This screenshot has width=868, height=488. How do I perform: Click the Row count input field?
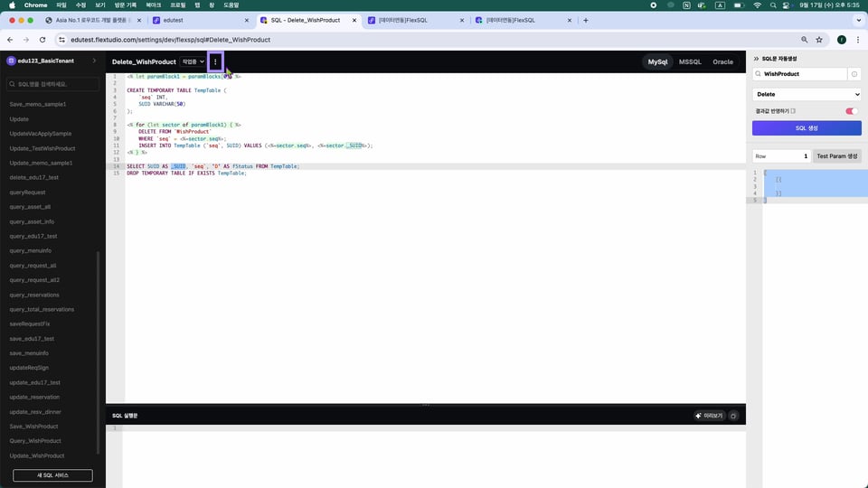coord(781,156)
